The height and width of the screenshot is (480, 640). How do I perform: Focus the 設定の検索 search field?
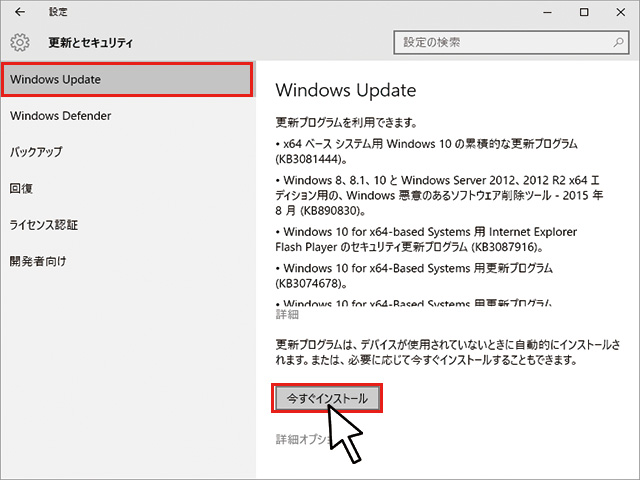(x=511, y=42)
